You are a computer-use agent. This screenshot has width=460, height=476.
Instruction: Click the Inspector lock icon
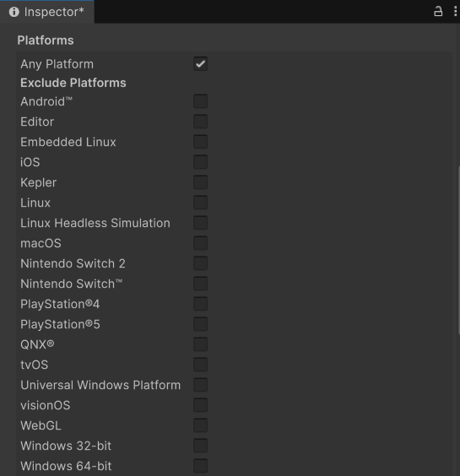point(438,12)
